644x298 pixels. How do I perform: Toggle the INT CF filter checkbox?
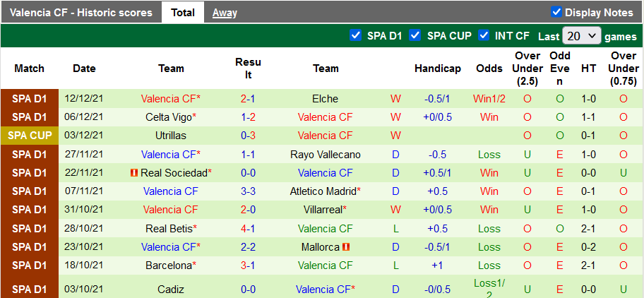click(484, 35)
